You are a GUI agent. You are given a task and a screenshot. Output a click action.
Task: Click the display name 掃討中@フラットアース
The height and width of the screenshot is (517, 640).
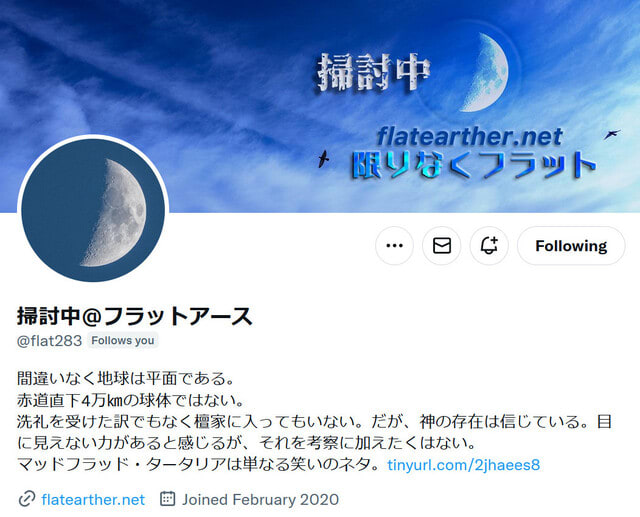[x=135, y=316]
